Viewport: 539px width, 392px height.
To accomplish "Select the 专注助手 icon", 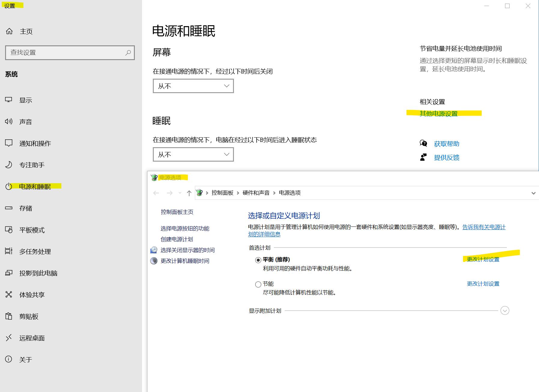I will pyautogui.click(x=9, y=165).
